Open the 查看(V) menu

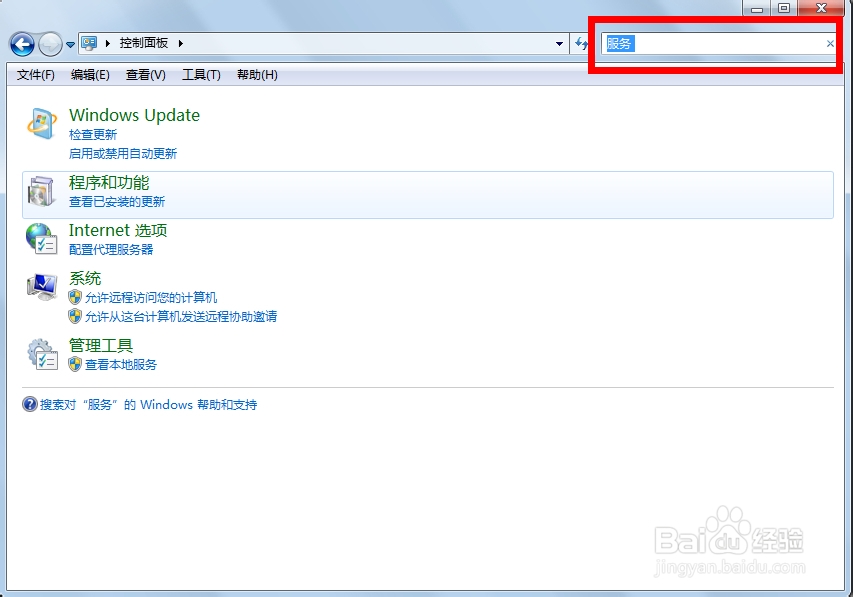pos(146,75)
